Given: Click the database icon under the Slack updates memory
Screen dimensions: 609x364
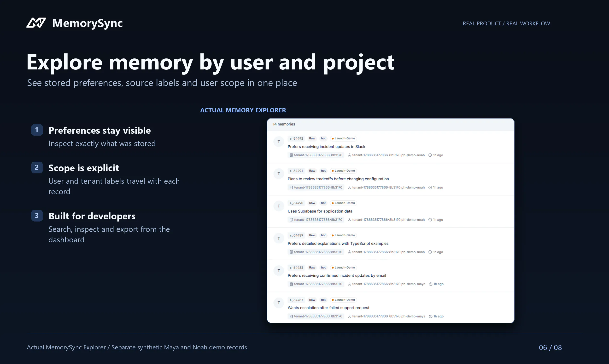Looking at the screenshot, I should point(291,155).
